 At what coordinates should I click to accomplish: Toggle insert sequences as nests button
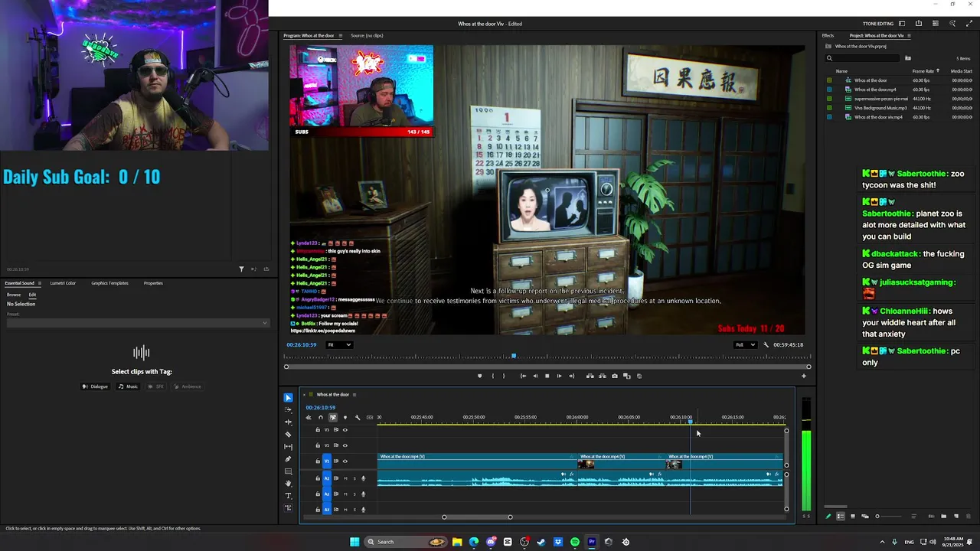[x=309, y=417]
